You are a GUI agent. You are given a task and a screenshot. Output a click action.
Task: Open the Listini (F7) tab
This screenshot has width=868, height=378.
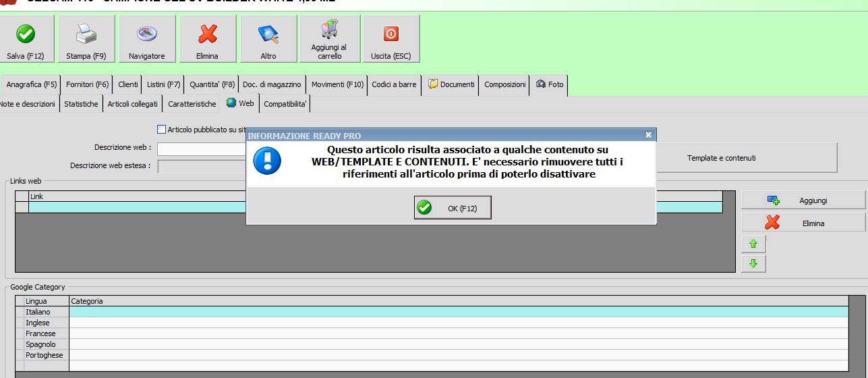tap(163, 84)
